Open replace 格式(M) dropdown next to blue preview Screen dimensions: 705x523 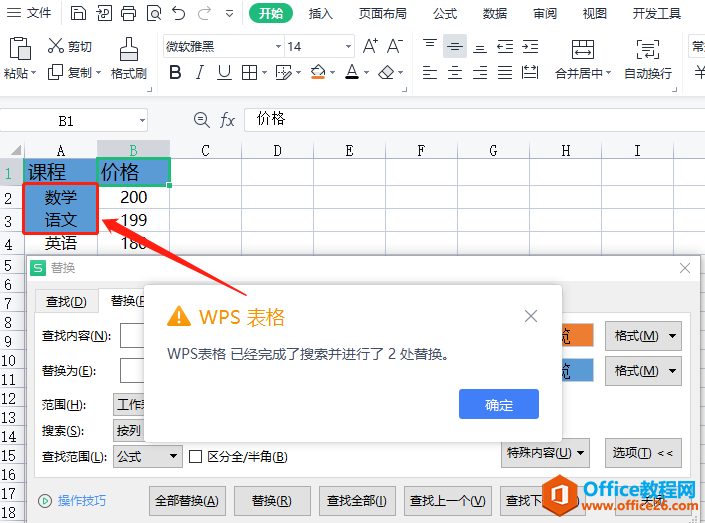tap(643, 371)
